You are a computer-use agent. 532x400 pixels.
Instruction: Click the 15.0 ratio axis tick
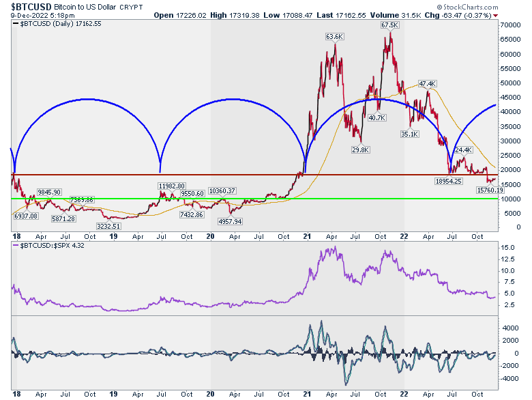pos(507,248)
